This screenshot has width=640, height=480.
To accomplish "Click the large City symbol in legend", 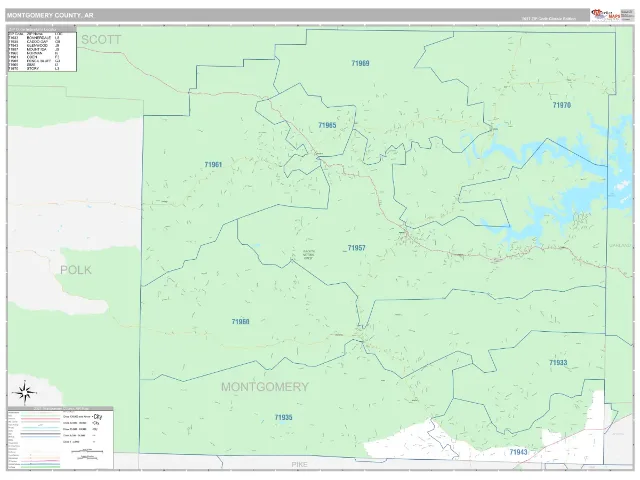I will 98,417.
